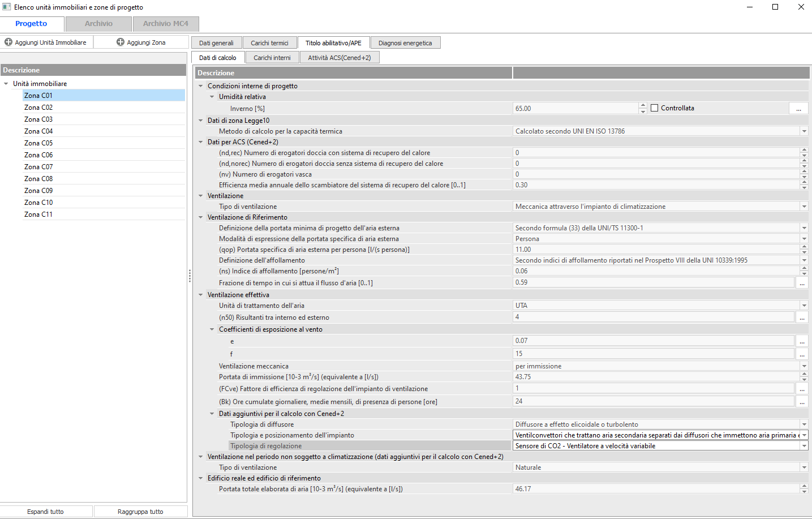
Task: Click the plus icon for Aggiungi Unità Immobiliare
Action: click(8, 42)
